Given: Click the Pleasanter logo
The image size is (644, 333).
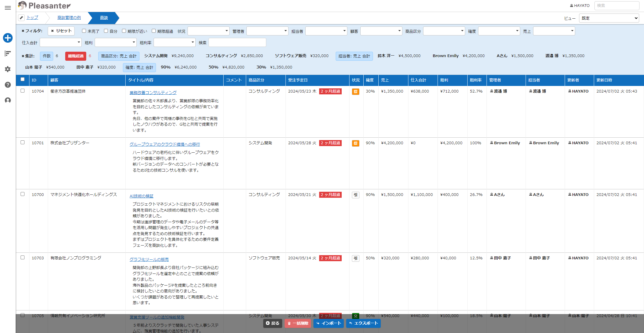Looking at the screenshot, I should point(44,5).
